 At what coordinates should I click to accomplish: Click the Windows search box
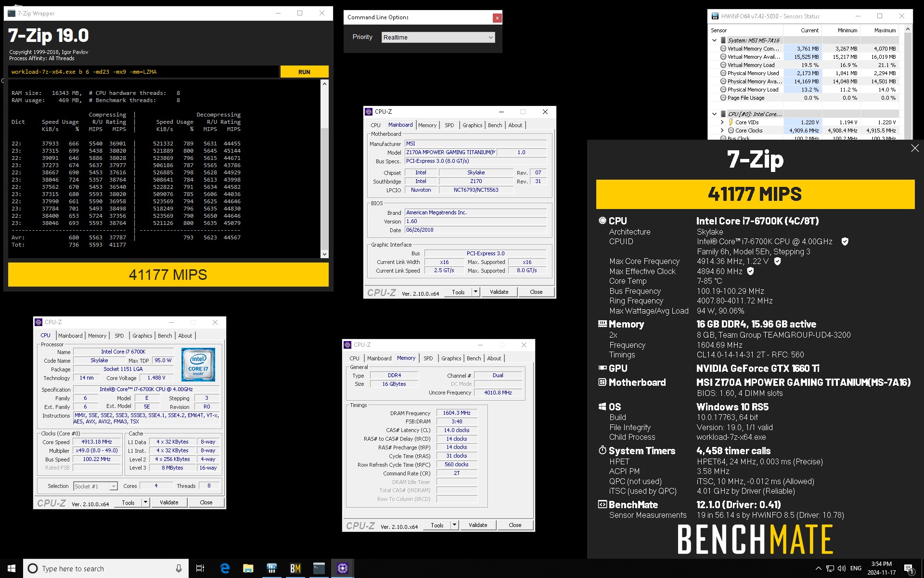[105, 568]
